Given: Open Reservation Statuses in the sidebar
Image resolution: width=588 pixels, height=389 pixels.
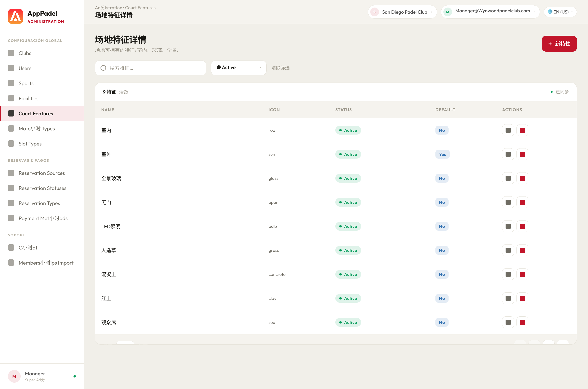Looking at the screenshot, I should coord(42,188).
